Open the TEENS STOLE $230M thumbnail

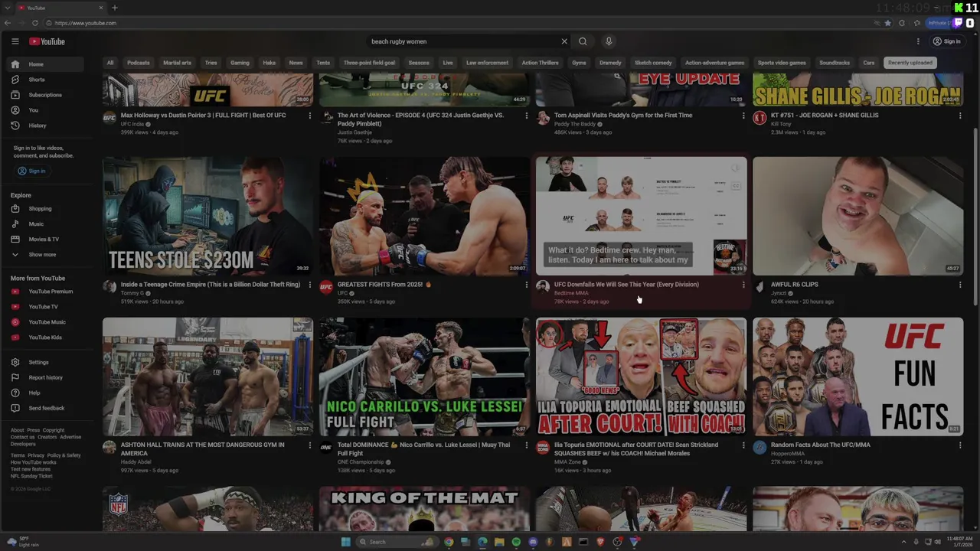[x=207, y=216]
